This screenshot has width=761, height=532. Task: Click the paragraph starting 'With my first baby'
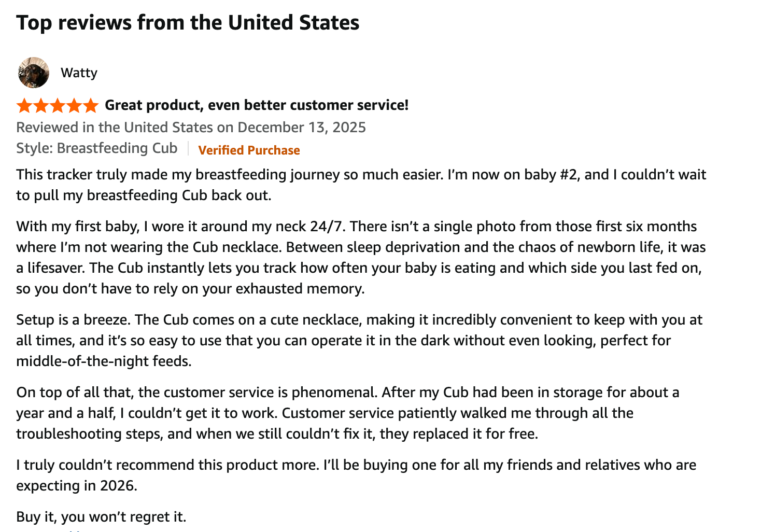361,257
